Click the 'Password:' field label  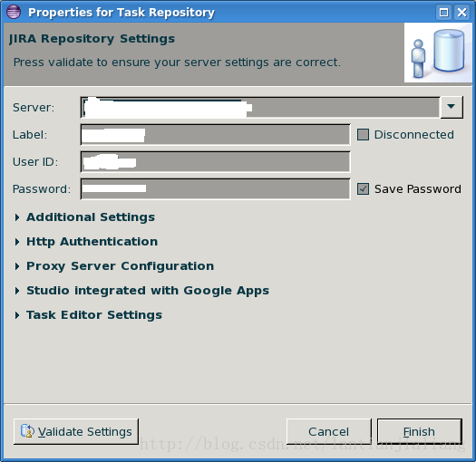(42, 189)
